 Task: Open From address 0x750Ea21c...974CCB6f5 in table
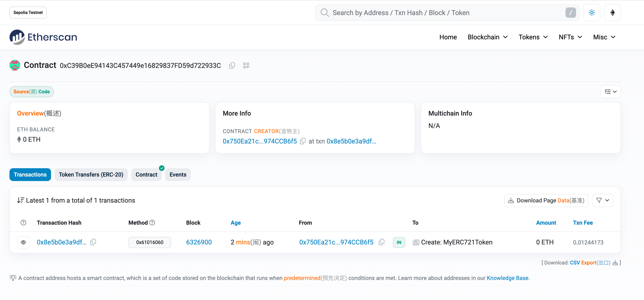tap(336, 242)
